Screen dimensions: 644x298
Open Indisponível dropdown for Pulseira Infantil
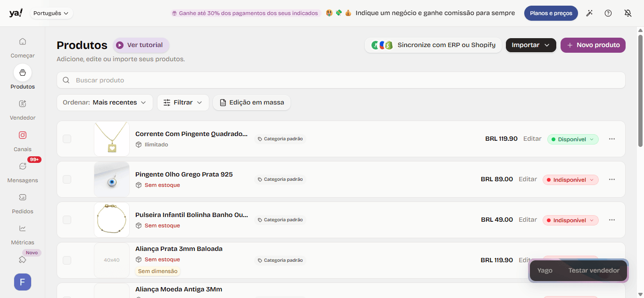point(570,220)
